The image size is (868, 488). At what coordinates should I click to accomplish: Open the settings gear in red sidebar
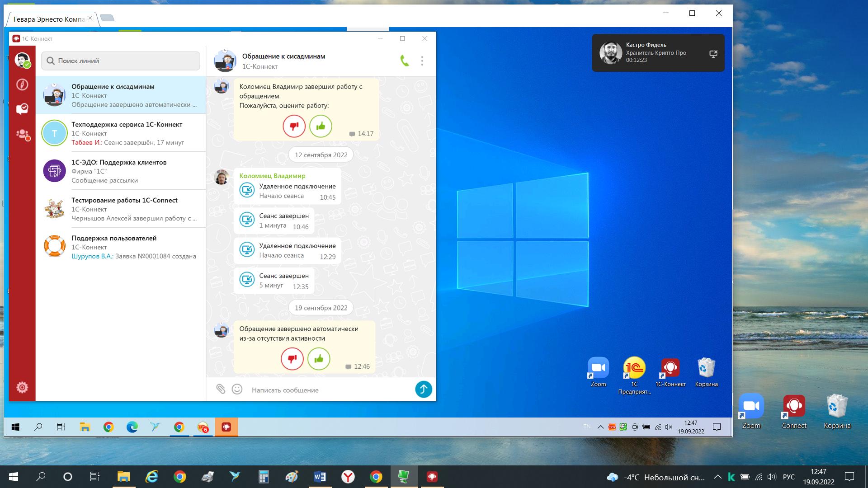click(22, 387)
